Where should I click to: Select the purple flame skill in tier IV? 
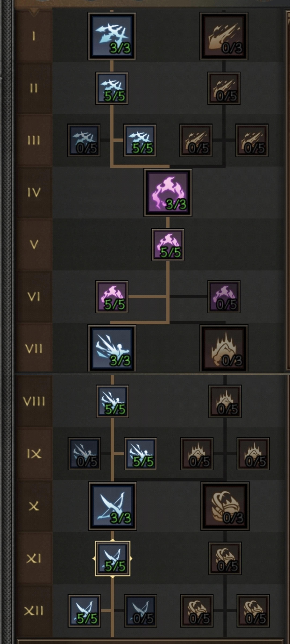click(168, 192)
